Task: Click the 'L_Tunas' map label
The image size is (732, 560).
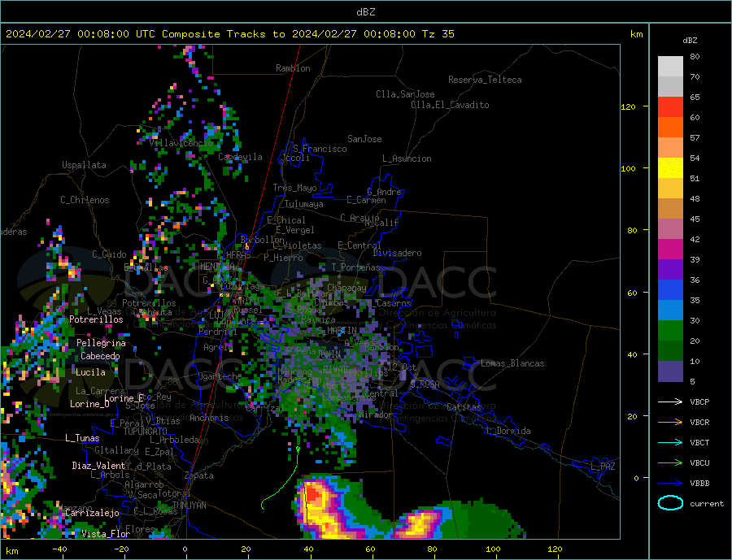Action: coord(82,438)
